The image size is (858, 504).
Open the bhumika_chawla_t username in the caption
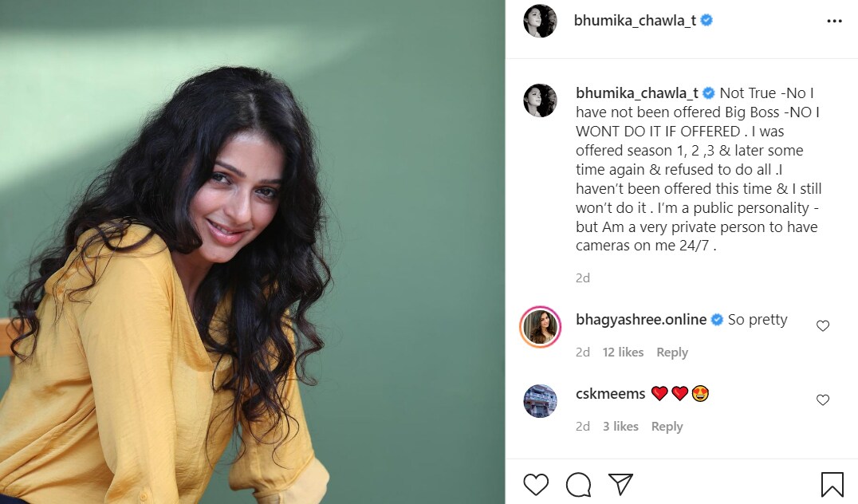[x=637, y=93]
